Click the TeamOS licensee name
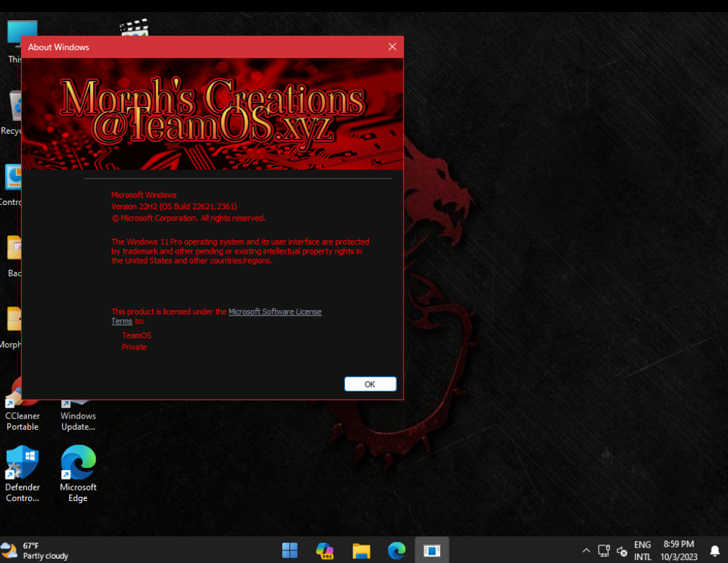728x563 pixels. (x=137, y=335)
